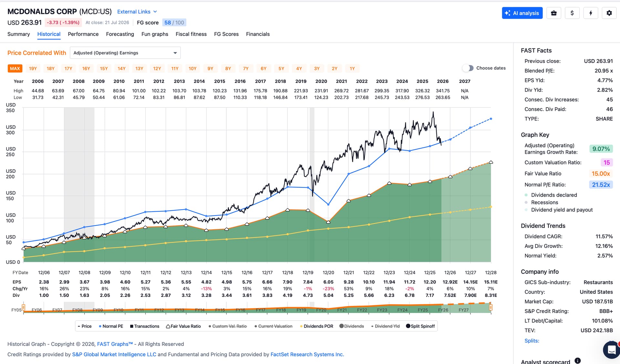Open the FAST Graphs™ link
This screenshot has height=364, width=620.
click(115, 344)
